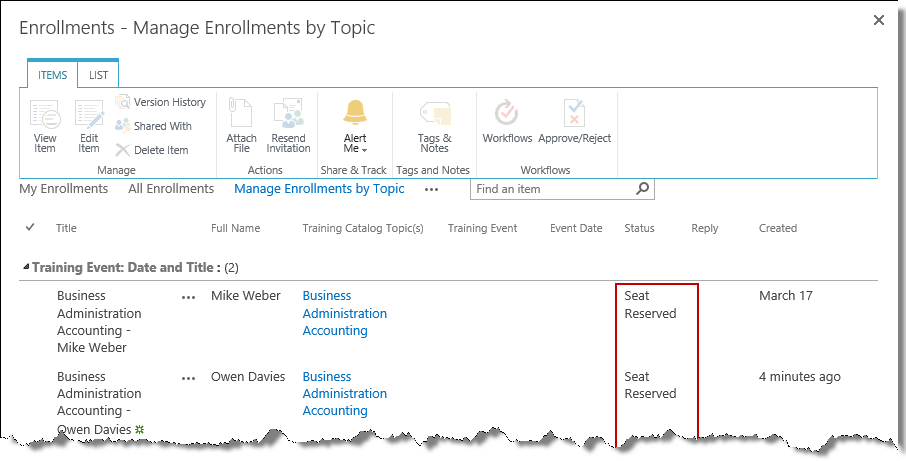Click the Training Event column header

coord(482,228)
